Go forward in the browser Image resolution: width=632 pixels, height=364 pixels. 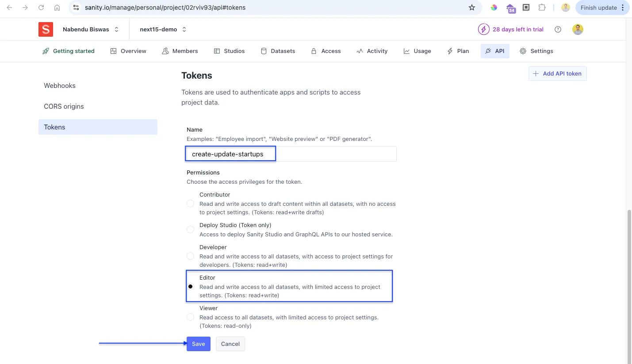25,8
